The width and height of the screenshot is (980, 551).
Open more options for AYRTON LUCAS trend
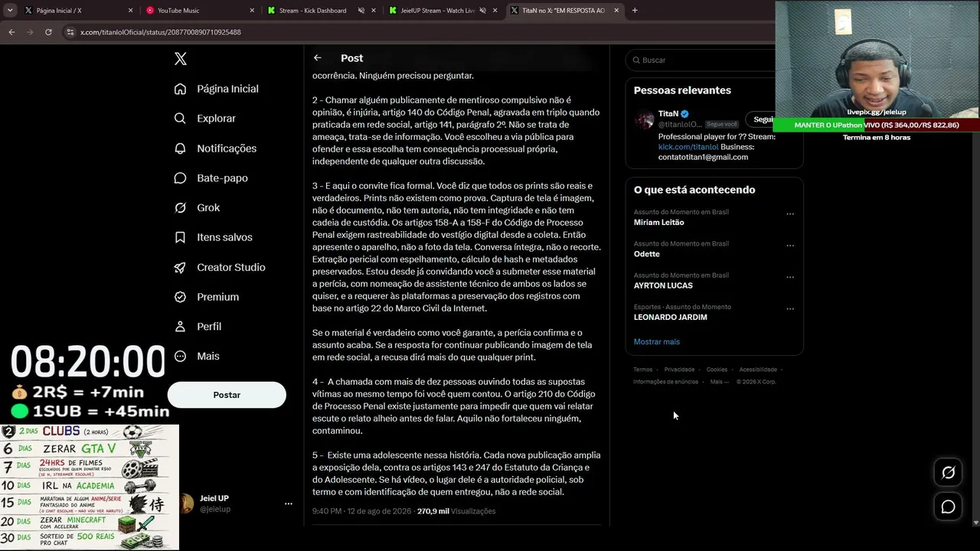coord(790,277)
